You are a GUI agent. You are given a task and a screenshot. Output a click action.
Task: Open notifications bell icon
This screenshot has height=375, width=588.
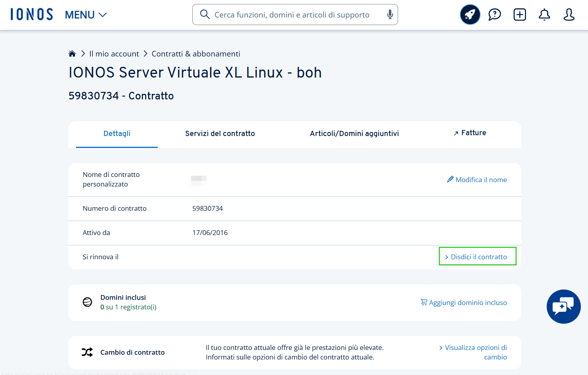(544, 15)
